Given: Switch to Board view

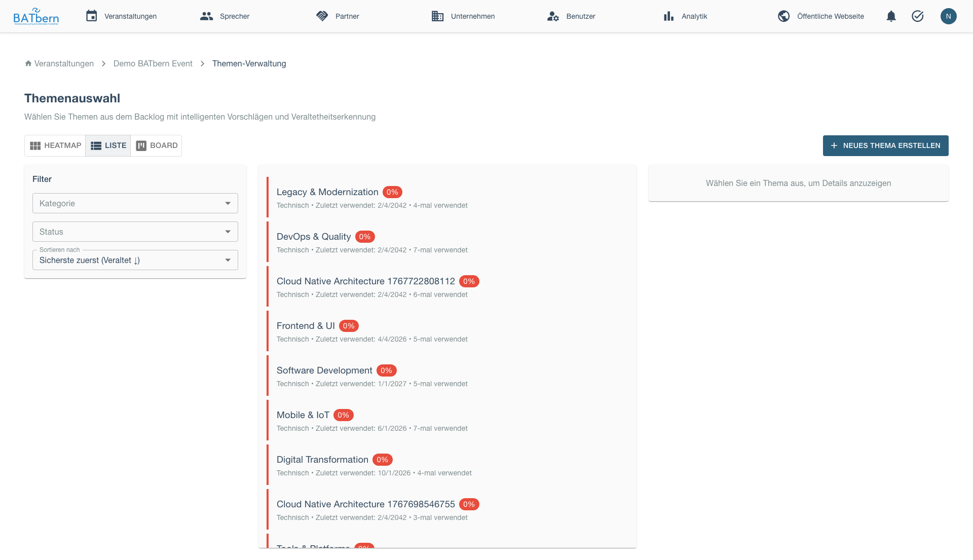Looking at the screenshot, I should (x=156, y=145).
